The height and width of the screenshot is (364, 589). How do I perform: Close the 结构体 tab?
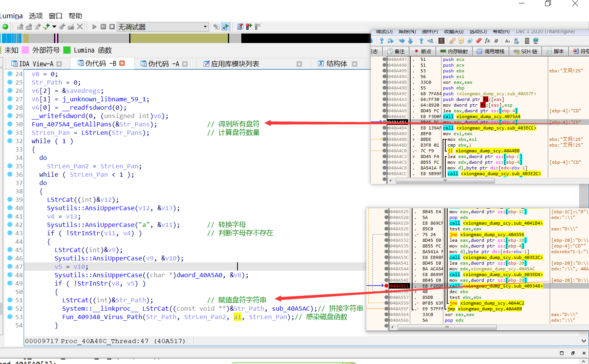coord(355,64)
